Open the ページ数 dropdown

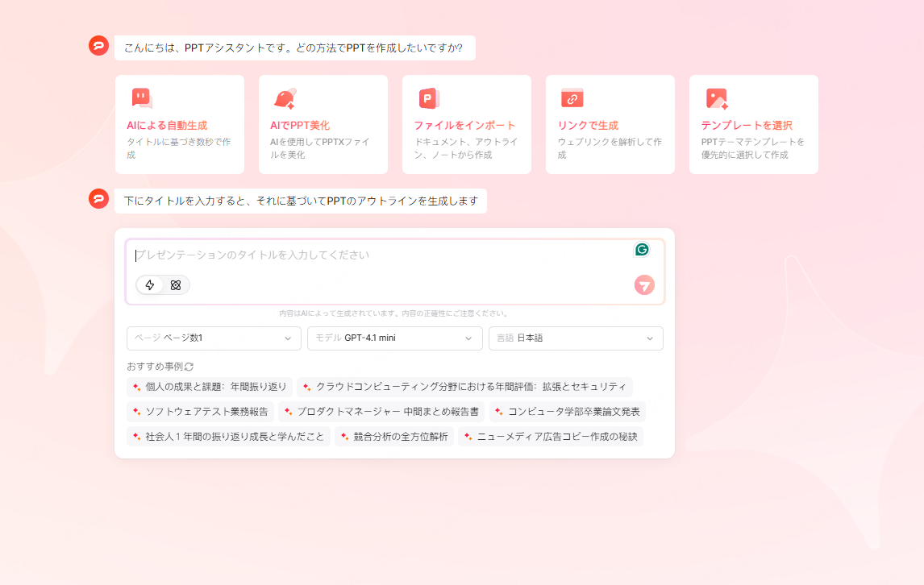(214, 338)
